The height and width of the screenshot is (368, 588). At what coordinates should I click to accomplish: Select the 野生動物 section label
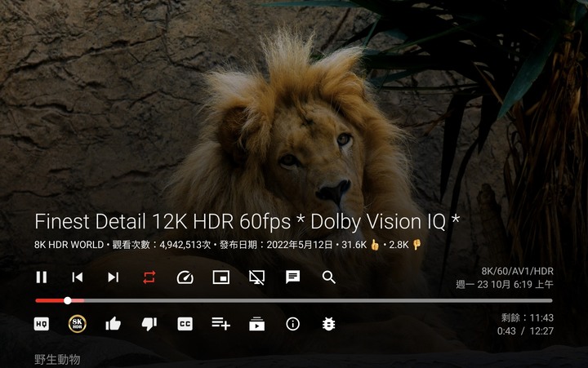click(57, 360)
